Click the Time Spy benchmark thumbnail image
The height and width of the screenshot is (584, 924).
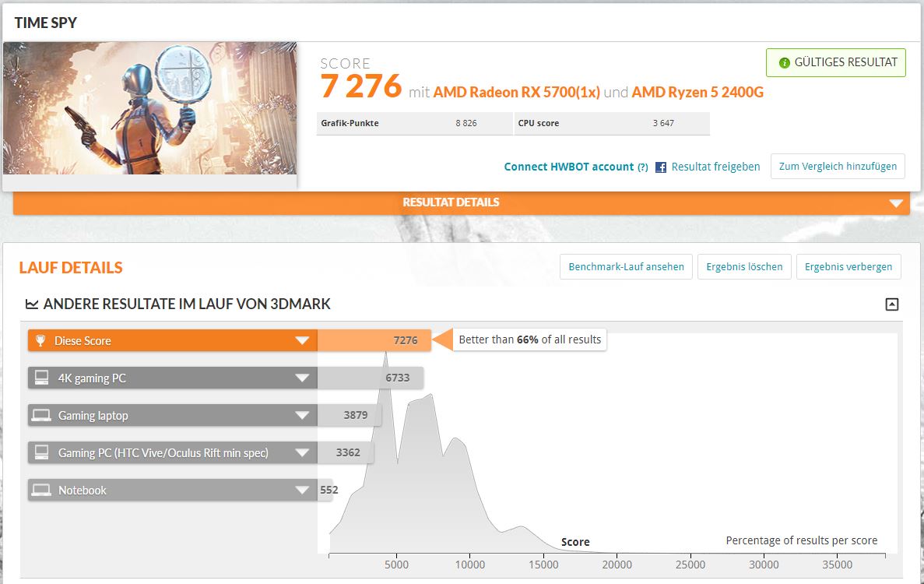tap(149, 107)
